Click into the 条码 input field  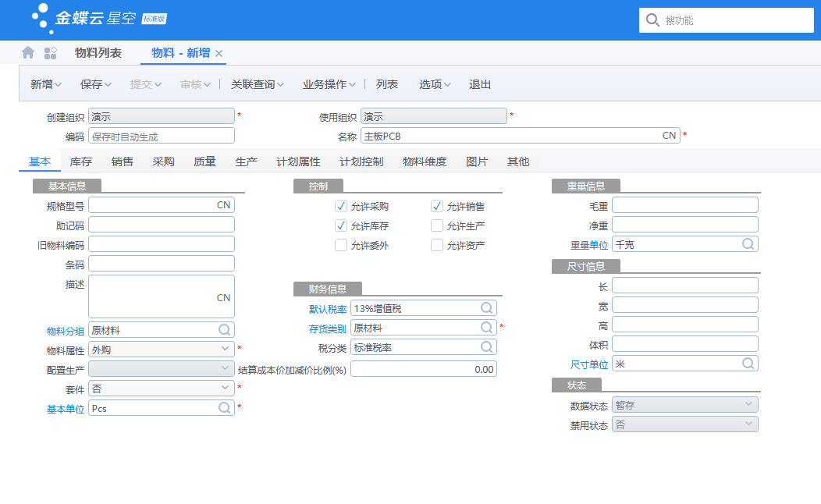pyautogui.click(x=162, y=263)
